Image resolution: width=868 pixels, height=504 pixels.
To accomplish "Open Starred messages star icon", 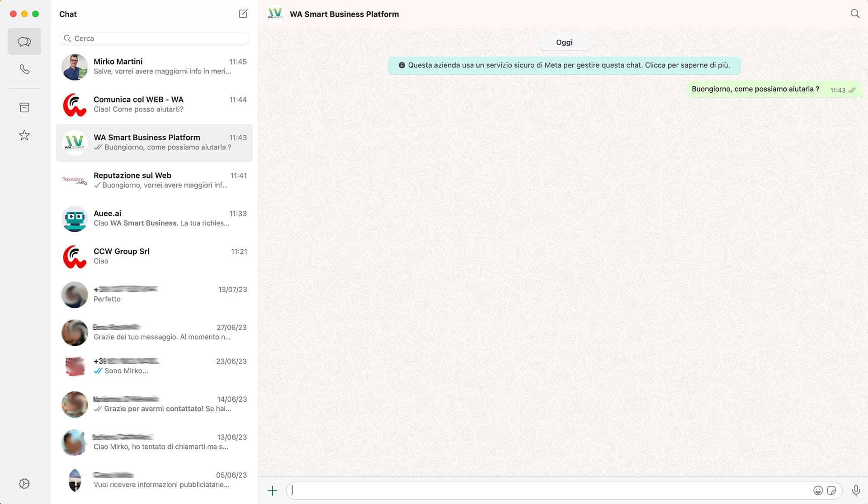I will tap(24, 135).
